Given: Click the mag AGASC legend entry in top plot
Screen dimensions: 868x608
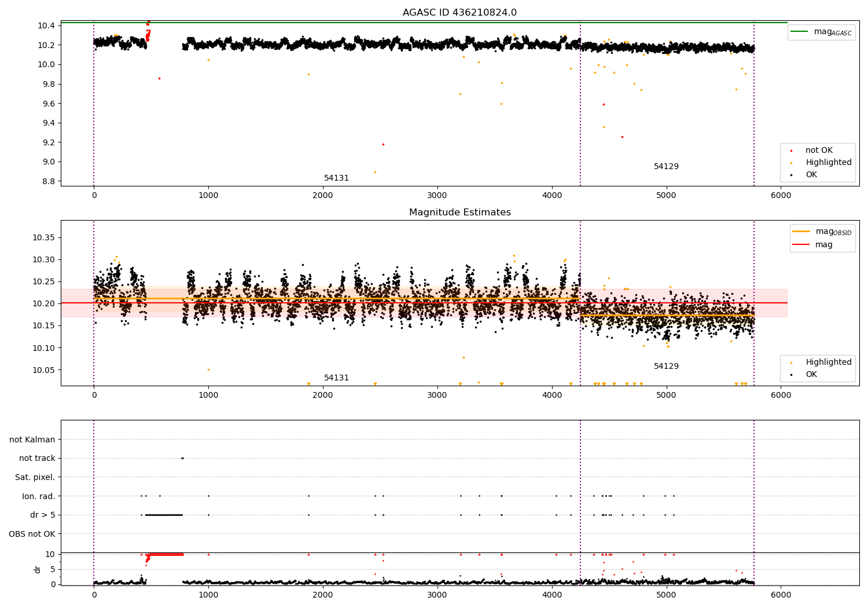Looking at the screenshot, I should (x=822, y=32).
